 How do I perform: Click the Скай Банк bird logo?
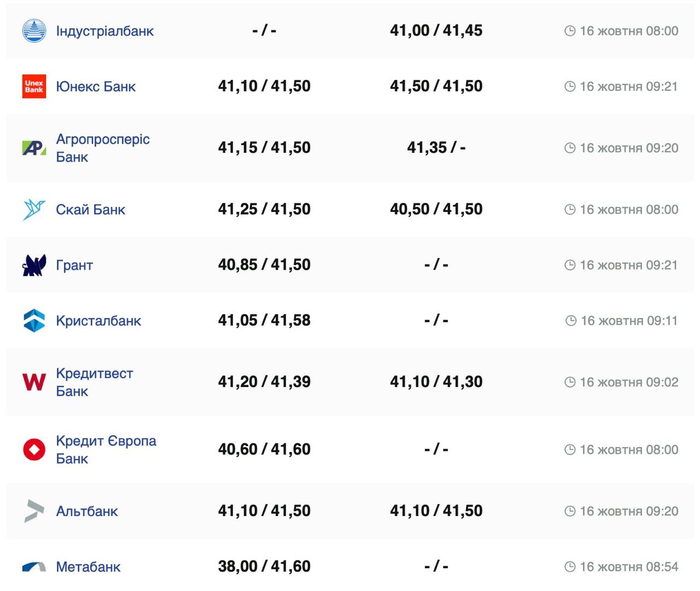click(34, 210)
